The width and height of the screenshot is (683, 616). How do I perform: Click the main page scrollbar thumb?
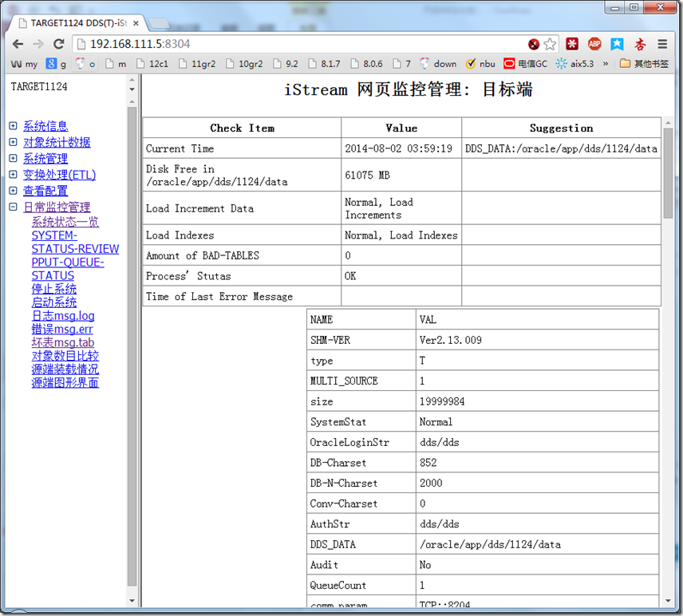coord(668,173)
